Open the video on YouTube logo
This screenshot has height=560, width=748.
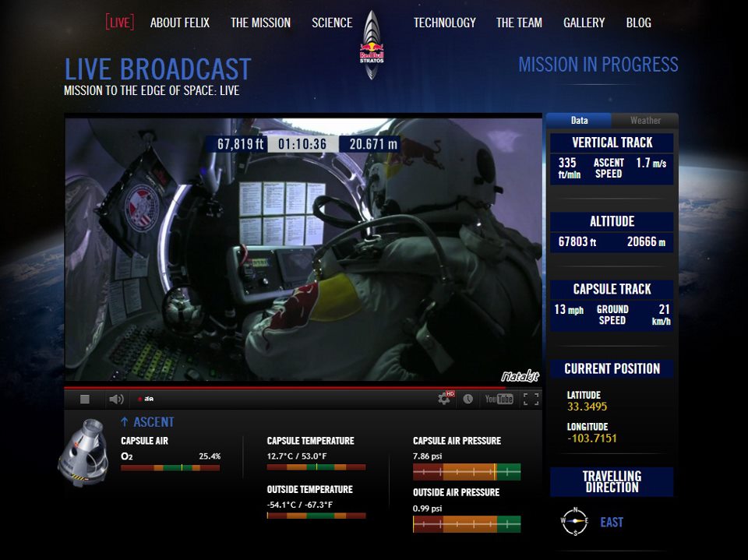coord(499,399)
